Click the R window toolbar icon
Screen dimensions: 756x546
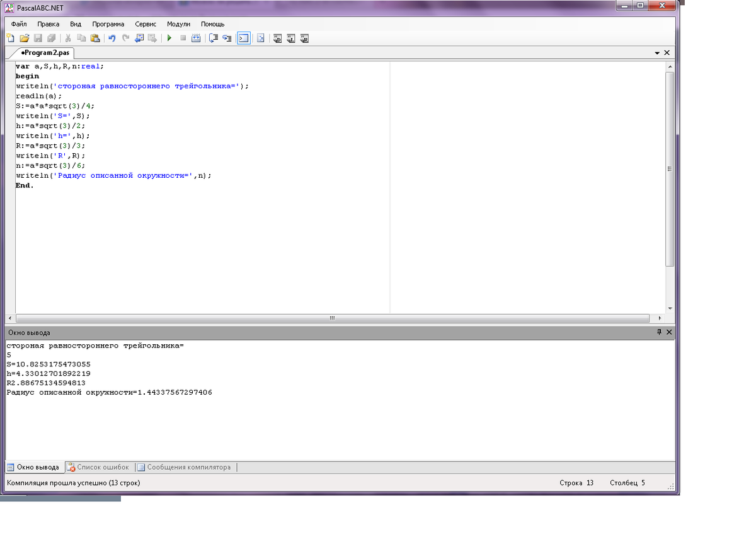(304, 38)
